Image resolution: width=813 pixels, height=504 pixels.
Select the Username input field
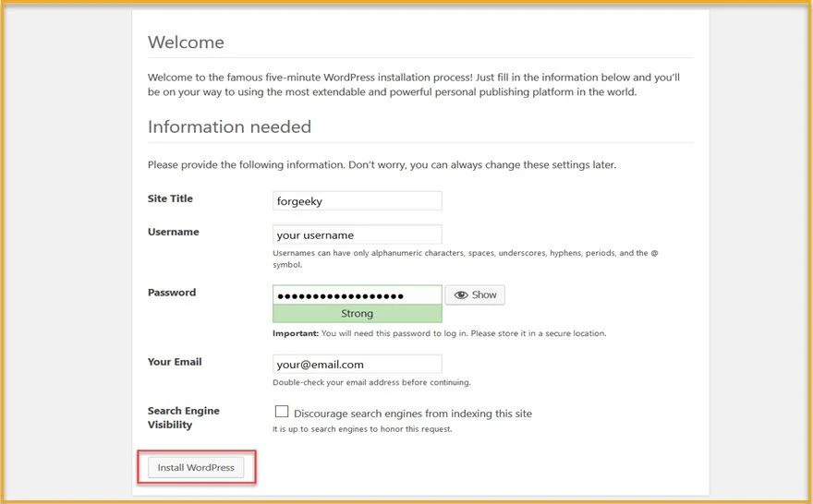point(358,234)
